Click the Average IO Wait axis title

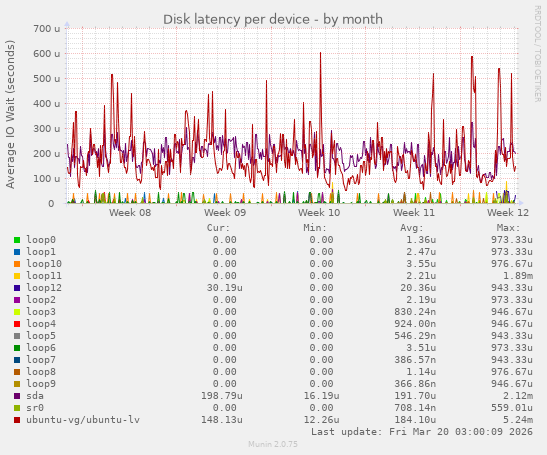click(x=10, y=114)
